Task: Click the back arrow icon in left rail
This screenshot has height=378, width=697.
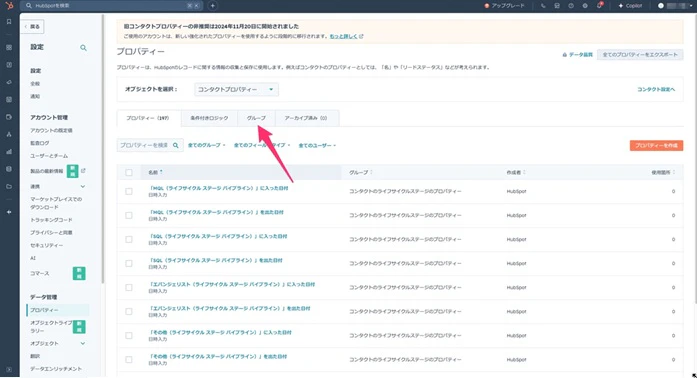Action: click(9, 212)
